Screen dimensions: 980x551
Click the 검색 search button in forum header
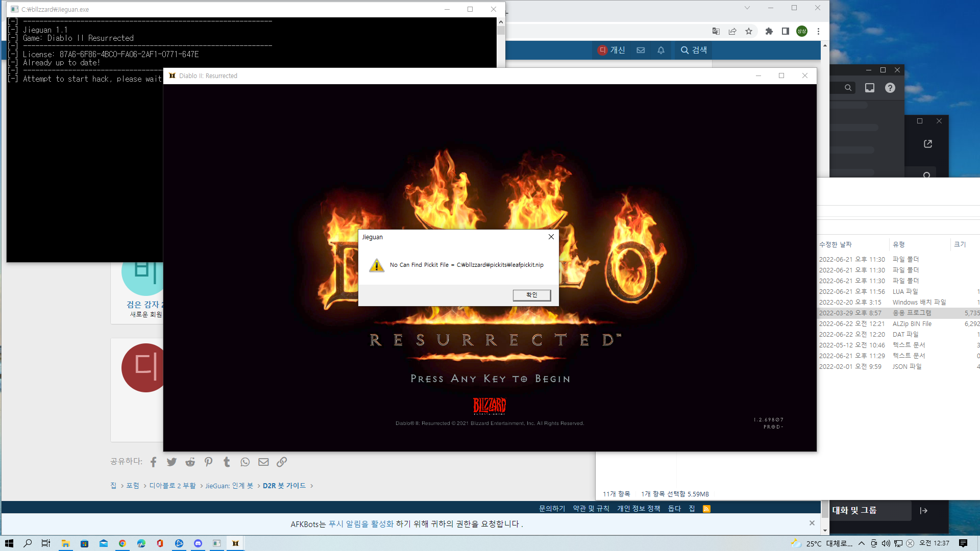tap(694, 50)
